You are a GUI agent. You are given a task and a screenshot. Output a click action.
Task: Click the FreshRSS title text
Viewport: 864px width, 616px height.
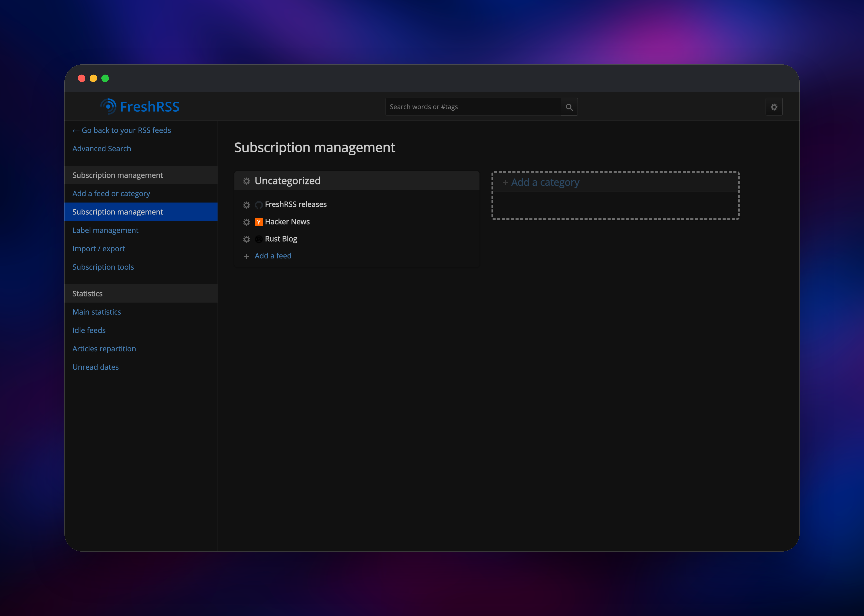tap(150, 107)
